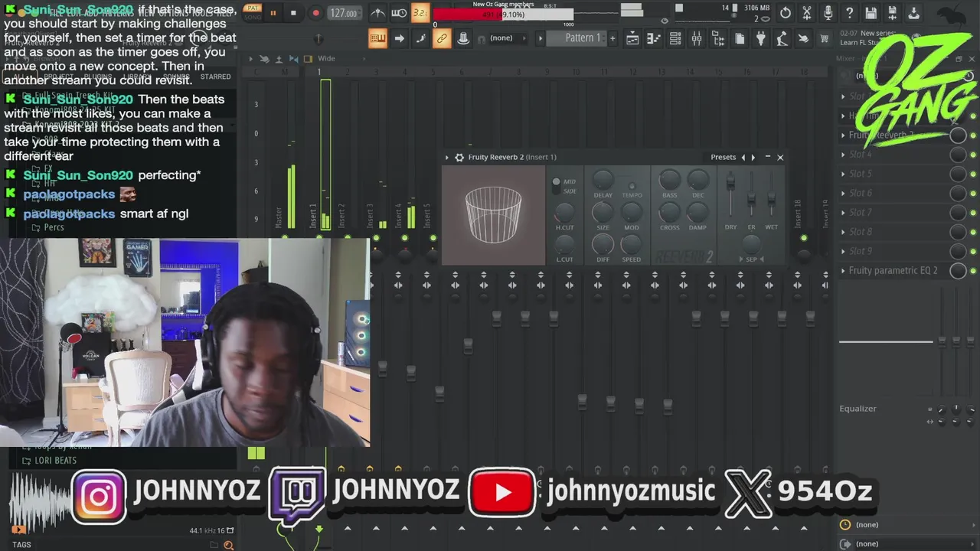Open the STARRED browser tab
The image size is (980, 551).
tap(215, 77)
